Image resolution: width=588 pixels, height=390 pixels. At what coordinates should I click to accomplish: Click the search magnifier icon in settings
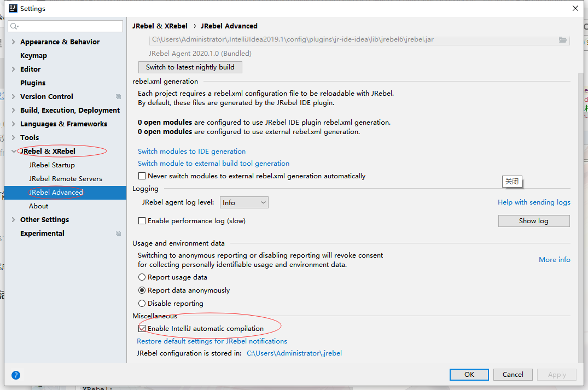tap(14, 26)
